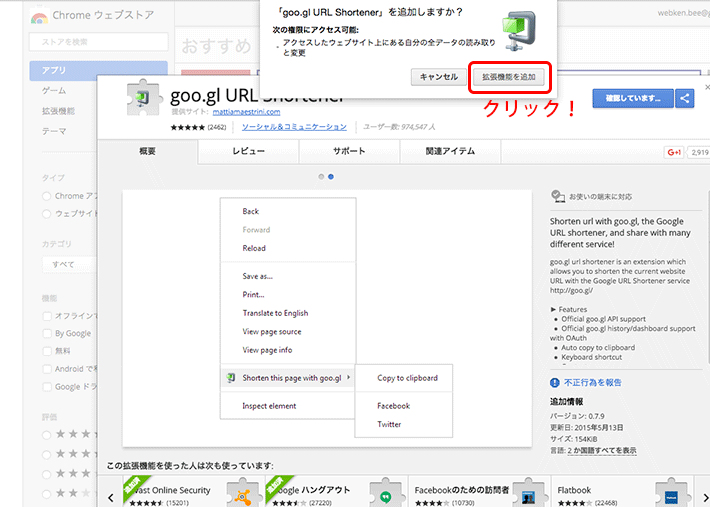The width and height of the screenshot is (710, 507).
Task: Switch to the 関連アイテム tab
Action: (450, 151)
